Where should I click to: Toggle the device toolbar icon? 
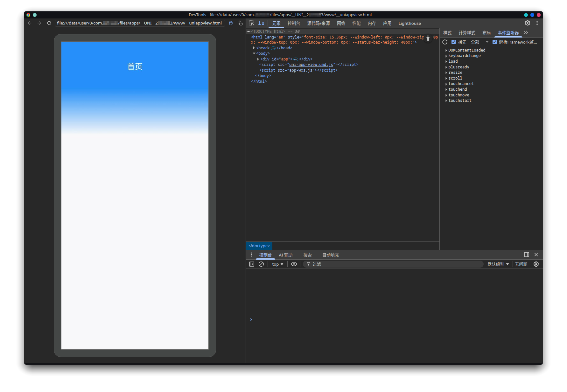click(x=261, y=23)
